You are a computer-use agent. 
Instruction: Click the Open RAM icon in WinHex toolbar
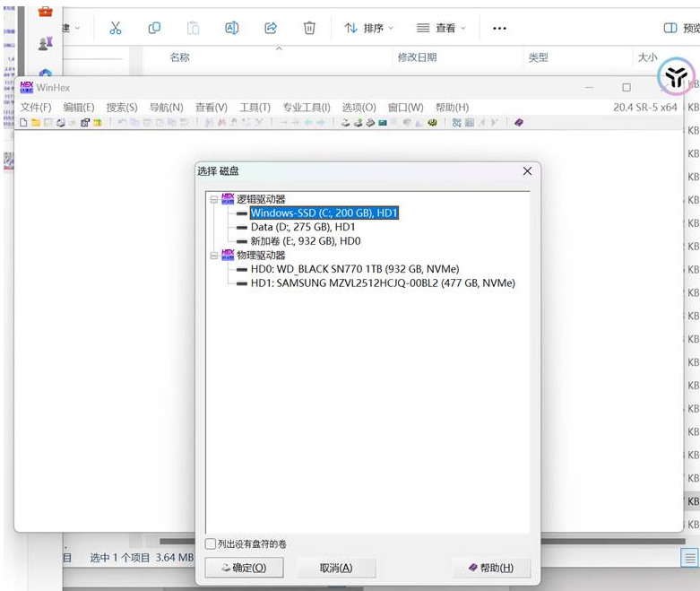tap(370, 123)
